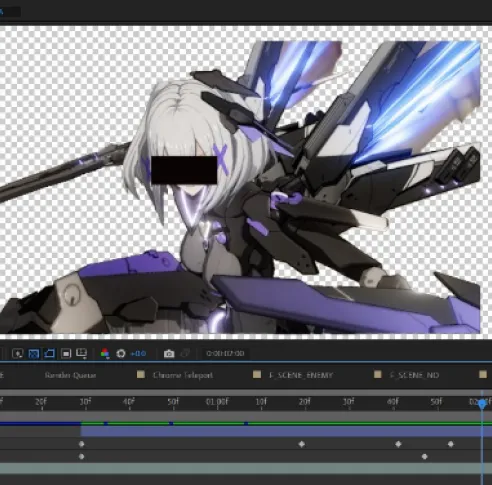This screenshot has height=485, width=492.
Task: Open the Fast Previews options icon
Action: coord(17,353)
